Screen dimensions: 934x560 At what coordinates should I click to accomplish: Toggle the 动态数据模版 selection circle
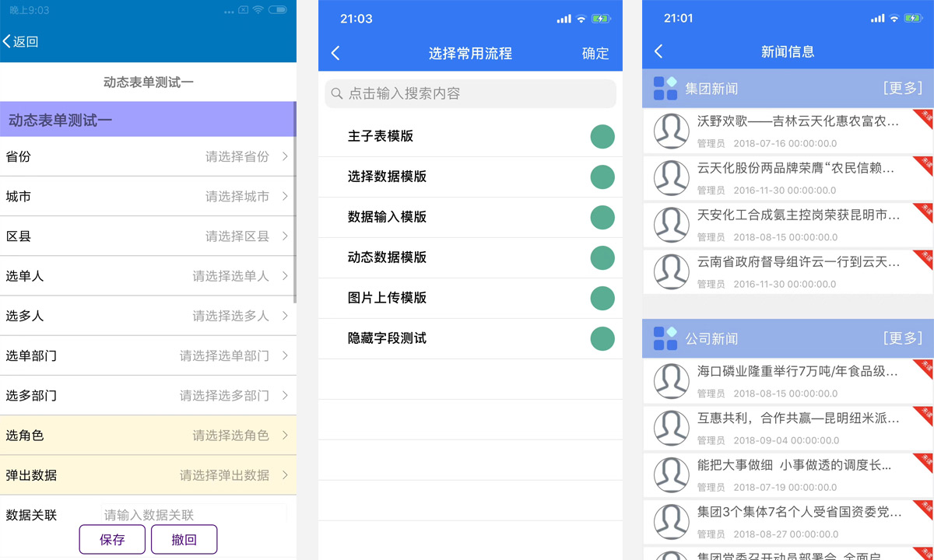(x=602, y=258)
